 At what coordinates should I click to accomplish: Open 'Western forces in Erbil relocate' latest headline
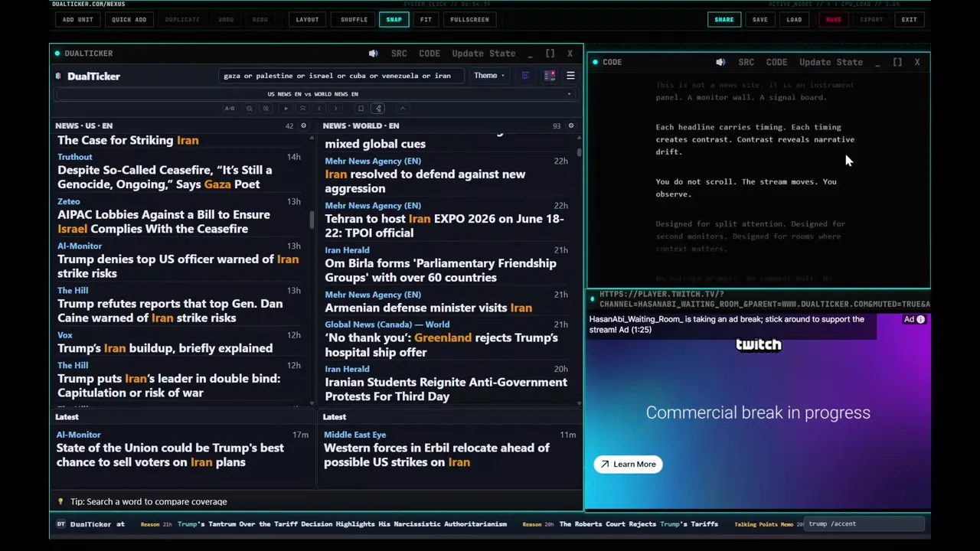click(436, 455)
